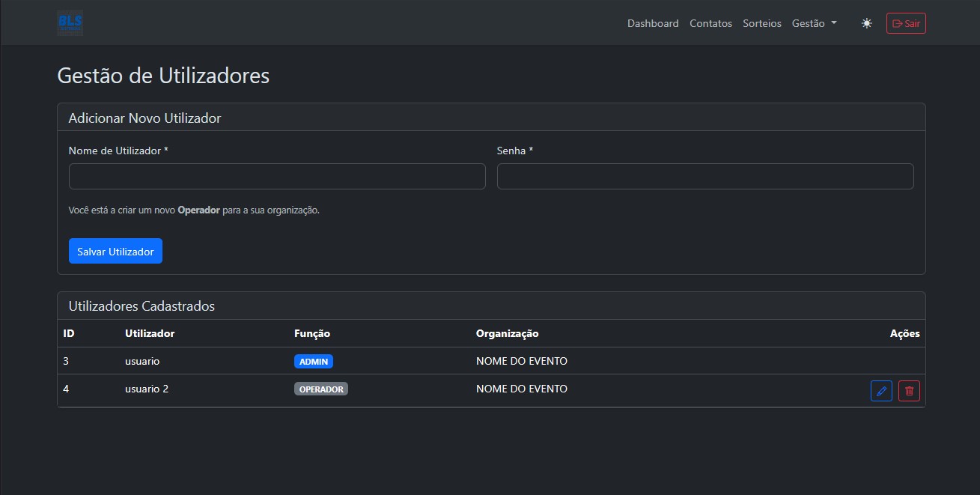Image resolution: width=980 pixels, height=495 pixels.
Task: Edit usuario 2 with the pencil icon
Action: (x=881, y=391)
